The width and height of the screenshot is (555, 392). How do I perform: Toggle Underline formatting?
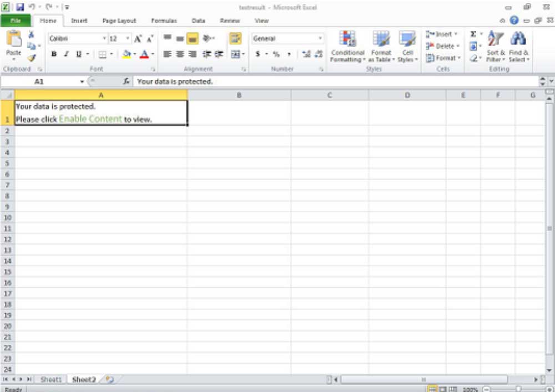coord(79,54)
